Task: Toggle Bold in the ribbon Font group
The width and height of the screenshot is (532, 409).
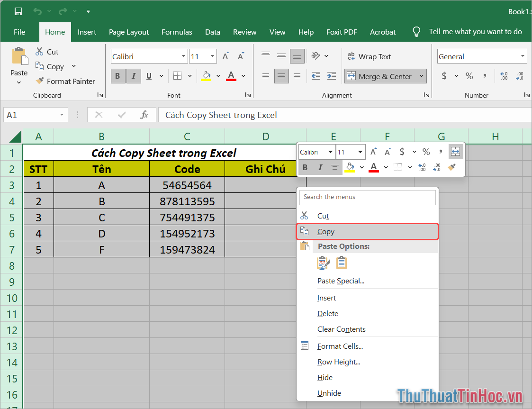Action: (118, 76)
